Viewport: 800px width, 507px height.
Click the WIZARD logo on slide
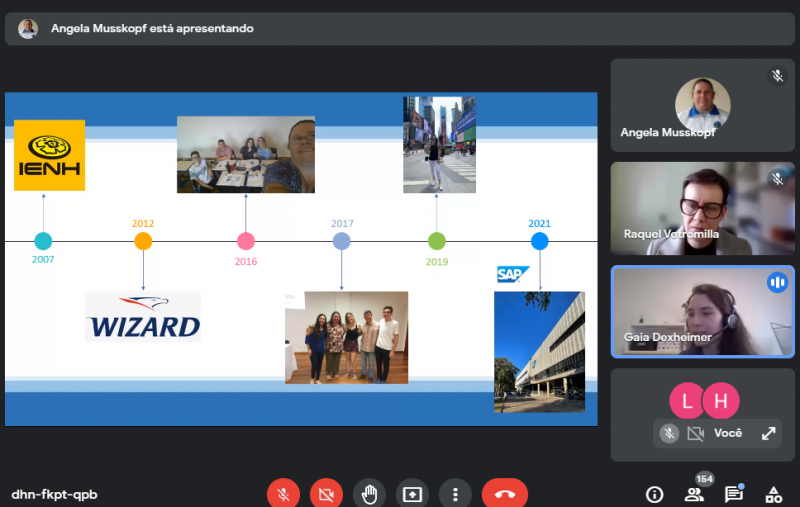click(x=143, y=317)
